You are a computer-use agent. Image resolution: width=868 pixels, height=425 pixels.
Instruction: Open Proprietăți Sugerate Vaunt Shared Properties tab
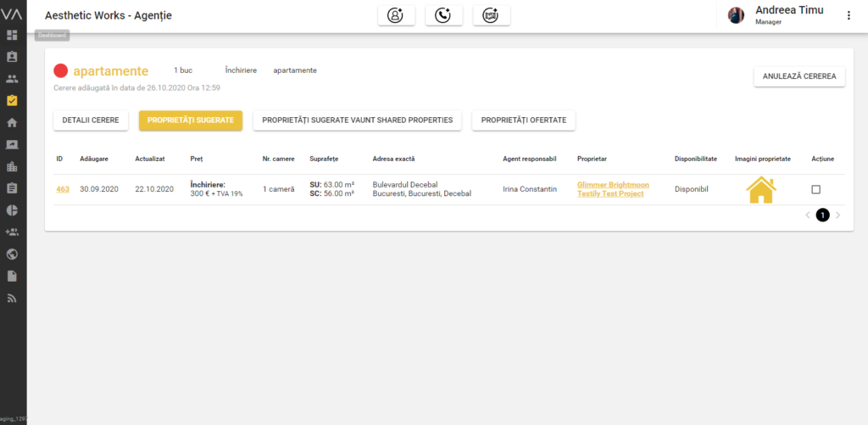(x=357, y=120)
